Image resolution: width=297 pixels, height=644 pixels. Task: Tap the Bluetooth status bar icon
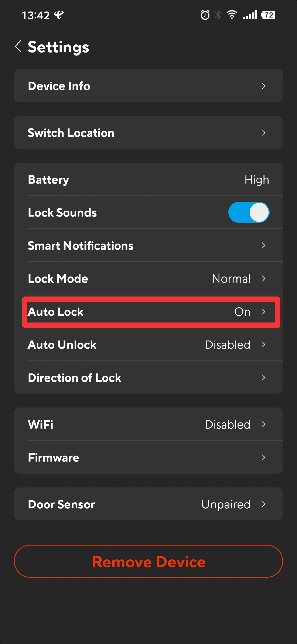pyautogui.click(x=218, y=15)
